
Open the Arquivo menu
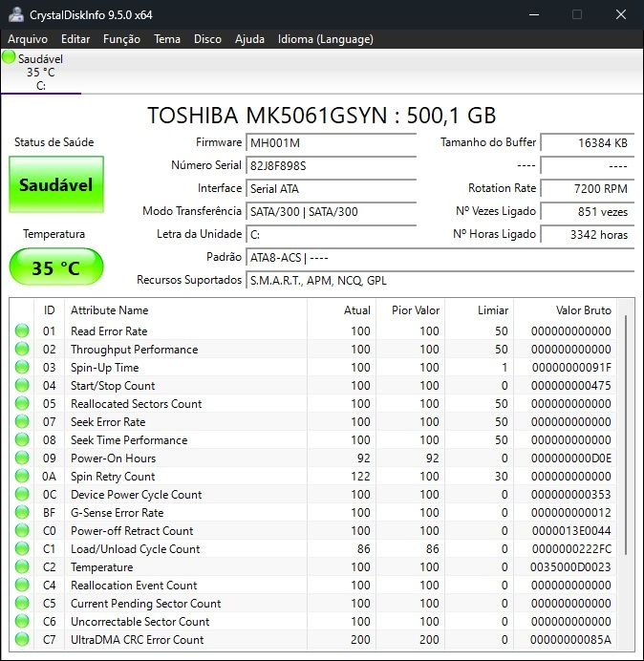28,39
